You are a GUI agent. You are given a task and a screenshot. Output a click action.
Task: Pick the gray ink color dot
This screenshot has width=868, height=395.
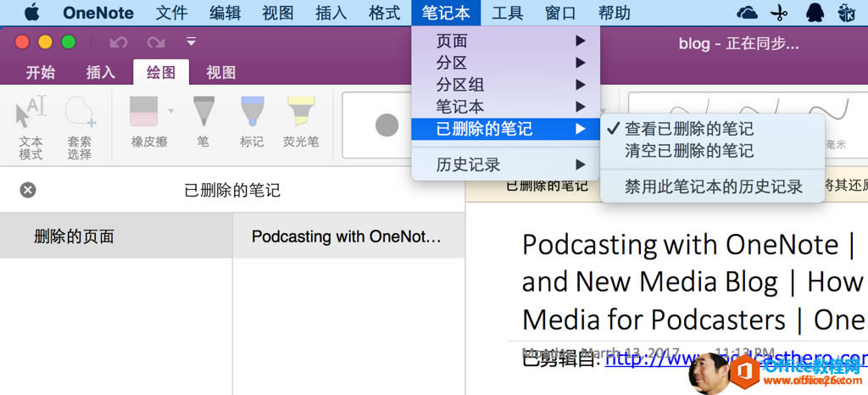387,125
